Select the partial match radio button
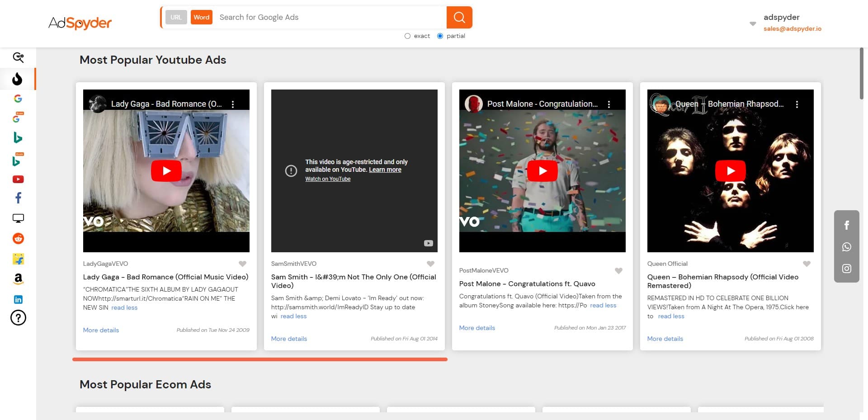Viewport: 868px width, 420px height. [x=440, y=36]
